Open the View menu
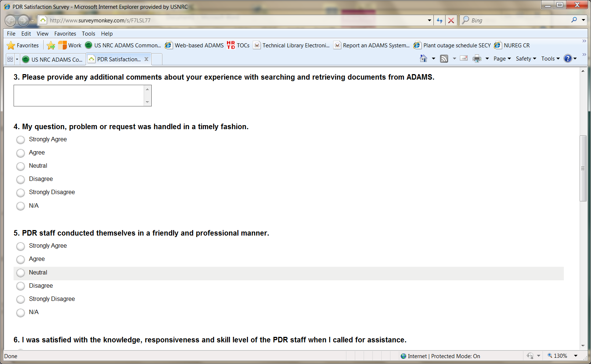 point(43,34)
